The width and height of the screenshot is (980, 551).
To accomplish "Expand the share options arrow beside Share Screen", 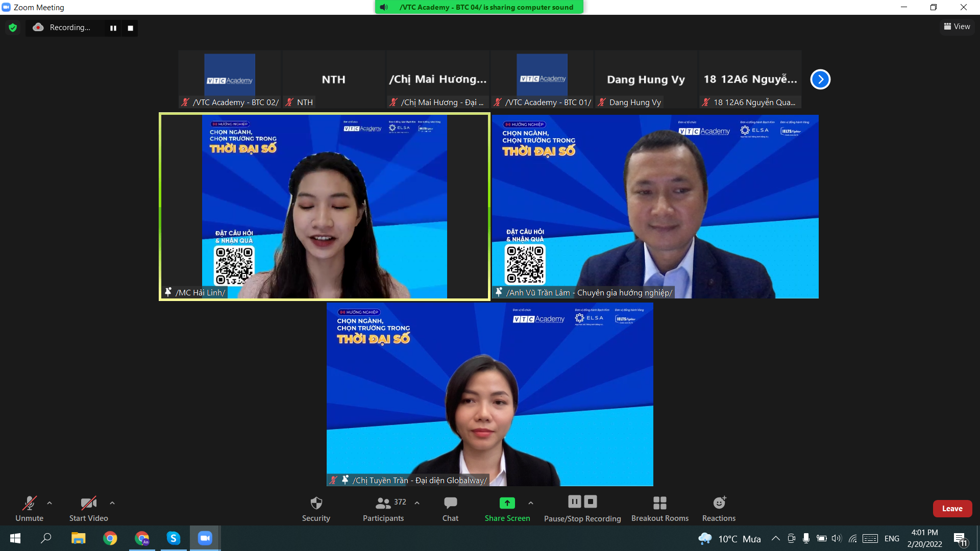I will click(531, 503).
